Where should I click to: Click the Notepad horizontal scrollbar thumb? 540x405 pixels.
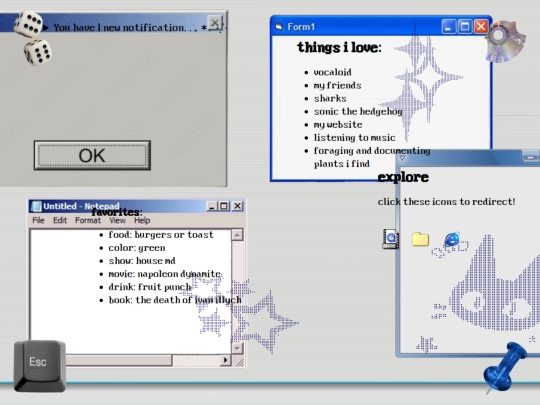(119, 360)
